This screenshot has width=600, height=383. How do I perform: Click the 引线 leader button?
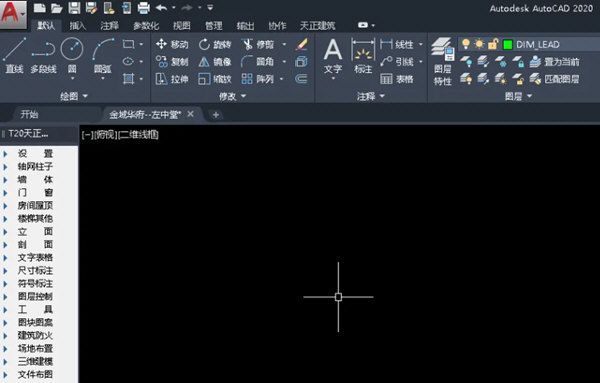(x=397, y=62)
